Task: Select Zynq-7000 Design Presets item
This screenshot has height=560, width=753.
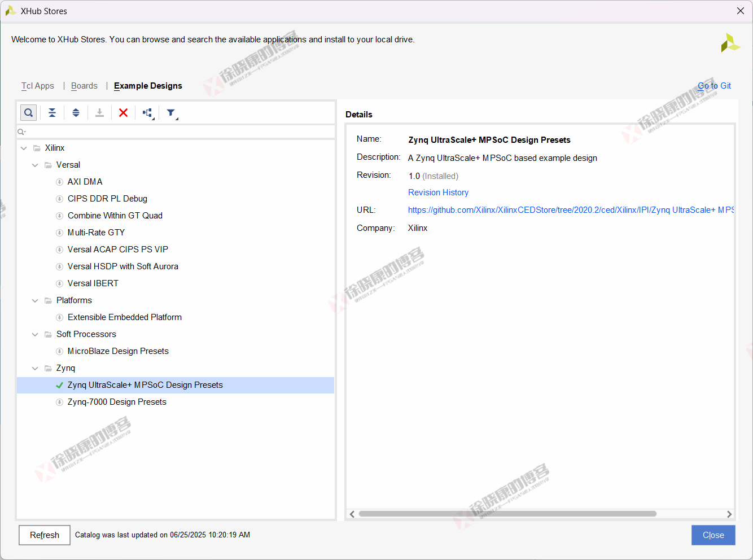Action: coord(117,402)
